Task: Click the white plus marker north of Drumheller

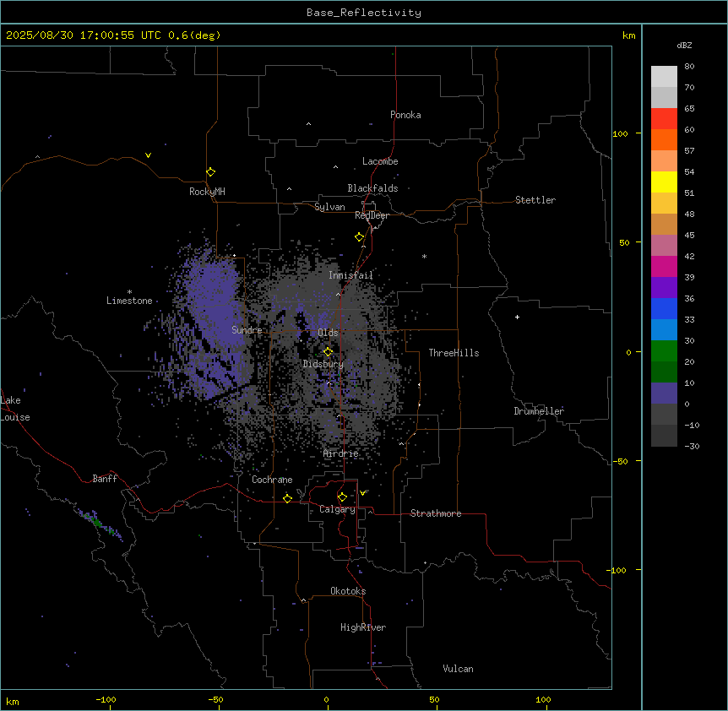Action: pos(517,317)
